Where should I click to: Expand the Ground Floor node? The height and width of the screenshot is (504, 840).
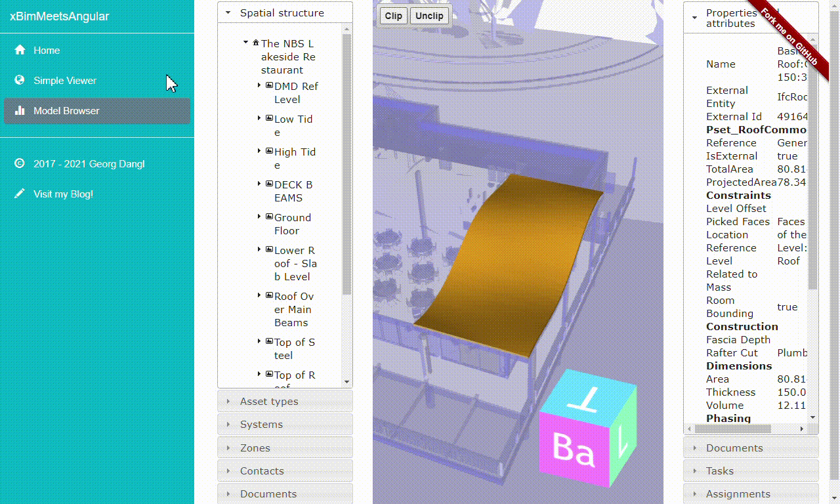(259, 217)
